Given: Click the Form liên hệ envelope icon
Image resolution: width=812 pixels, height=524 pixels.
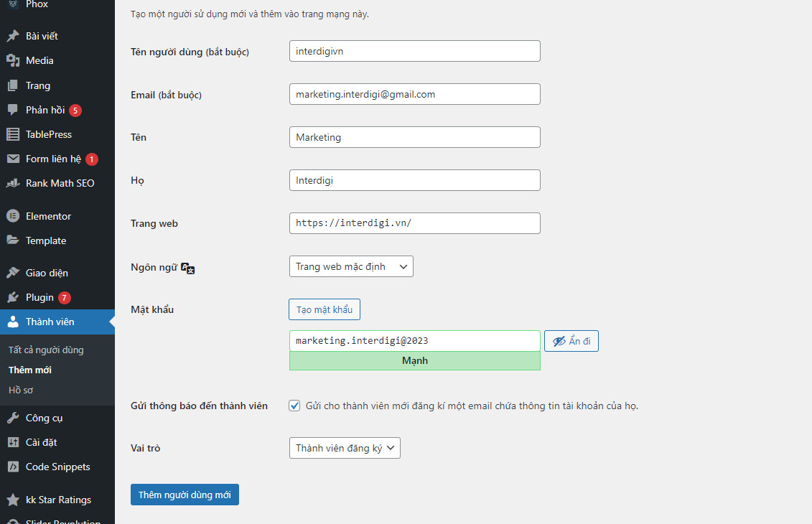Looking at the screenshot, I should (x=13, y=159).
